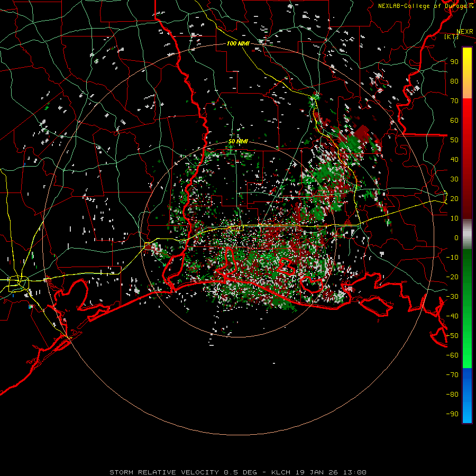Click the KLCH station identifier in caption
Viewport: 476px width, 476px height.
pyautogui.click(x=281, y=472)
